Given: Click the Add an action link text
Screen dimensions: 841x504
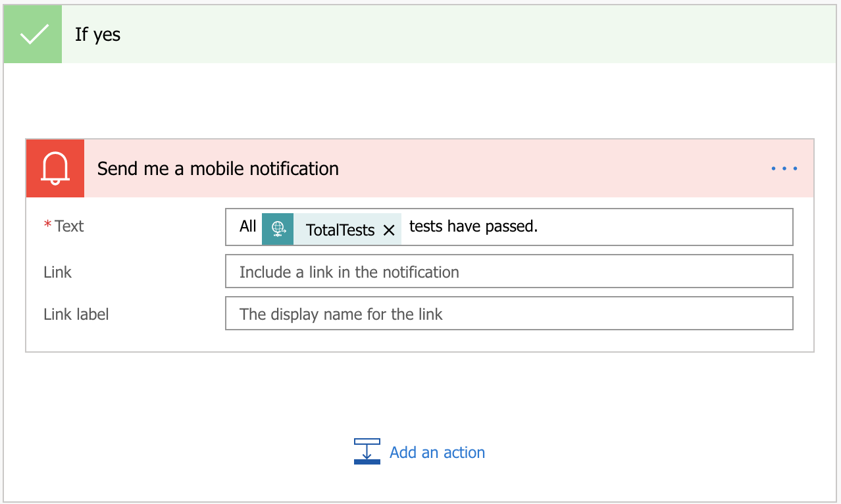Looking at the screenshot, I should pyautogui.click(x=437, y=453).
